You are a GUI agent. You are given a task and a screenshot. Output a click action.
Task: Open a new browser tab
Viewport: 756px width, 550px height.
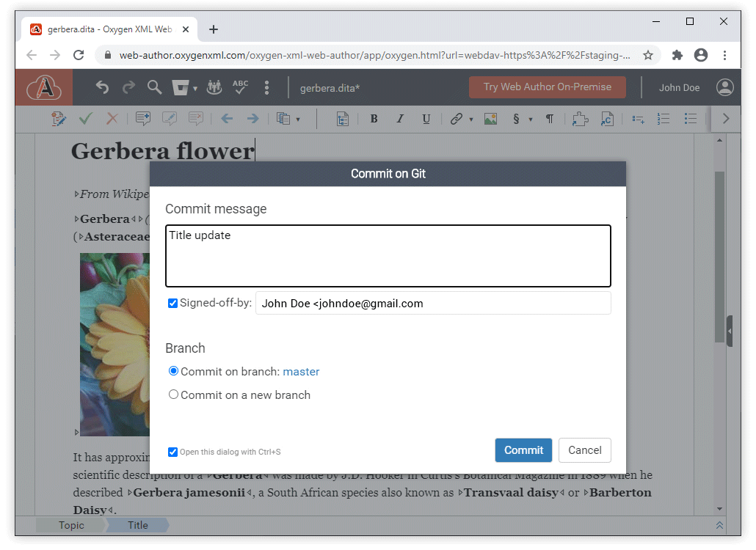point(214,29)
